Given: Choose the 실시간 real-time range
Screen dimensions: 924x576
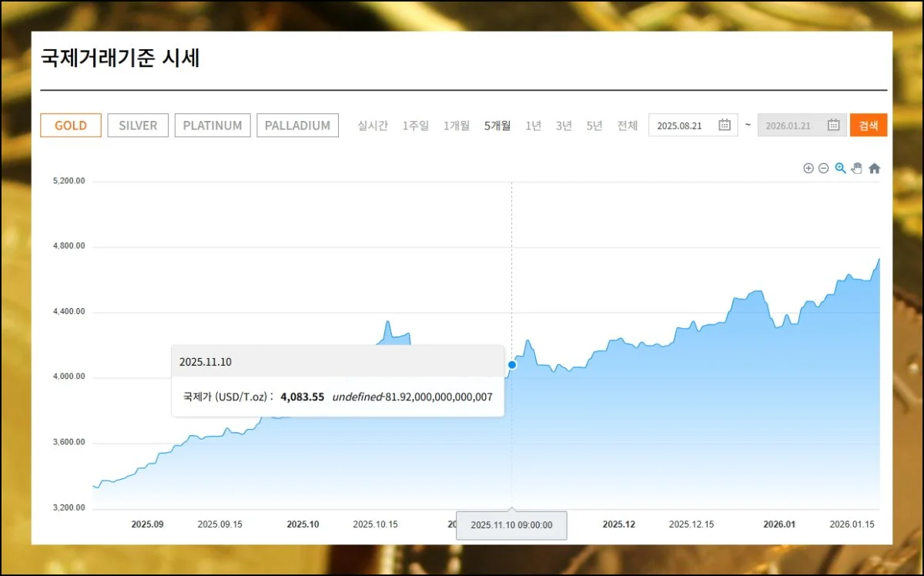Looking at the screenshot, I should click(x=373, y=126).
